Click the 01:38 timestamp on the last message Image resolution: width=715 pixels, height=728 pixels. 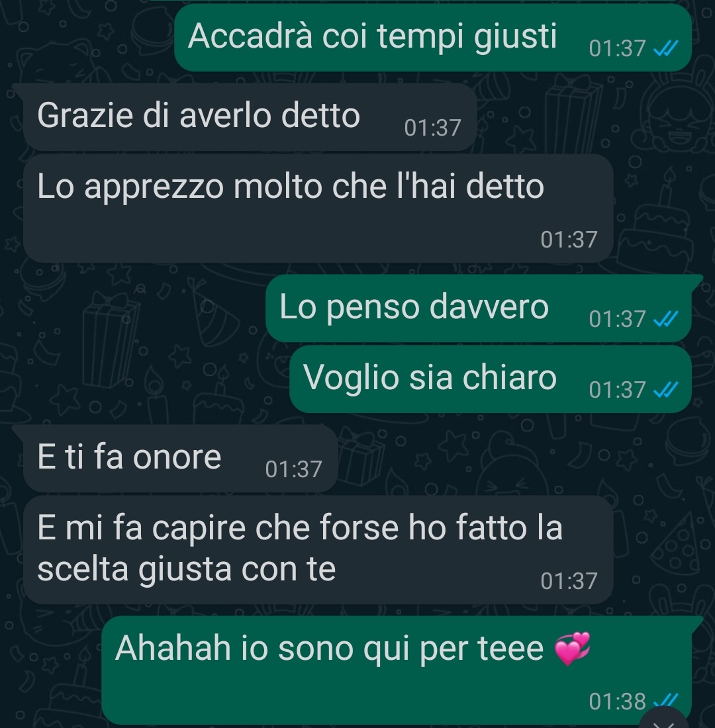point(618,701)
